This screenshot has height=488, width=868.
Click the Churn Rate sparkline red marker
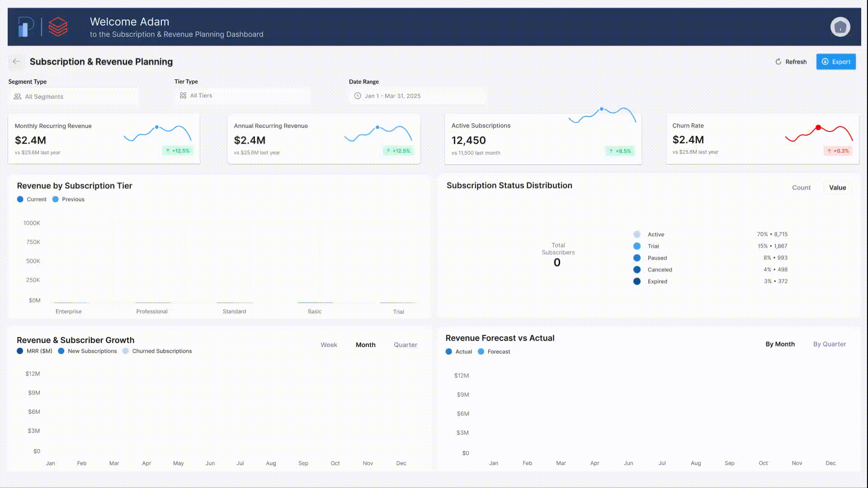pos(818,127)
